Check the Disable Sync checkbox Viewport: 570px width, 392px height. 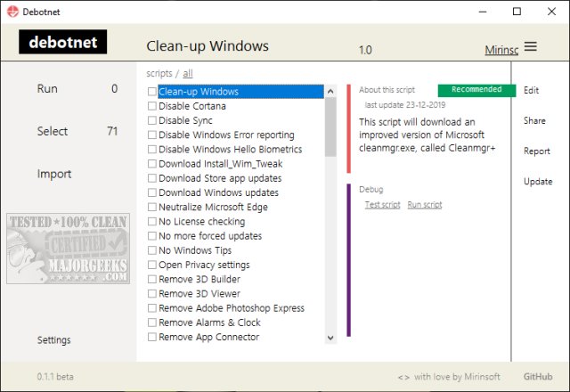pyautogui.click(x=152, y=120)
